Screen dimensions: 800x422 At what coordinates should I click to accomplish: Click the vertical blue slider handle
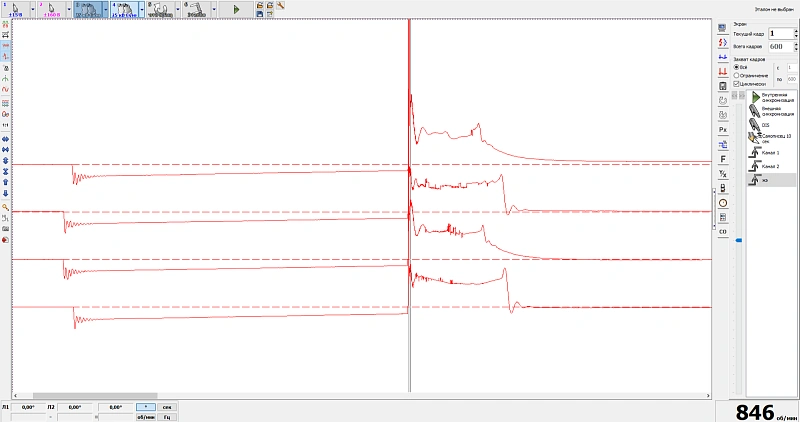[738, 240]
